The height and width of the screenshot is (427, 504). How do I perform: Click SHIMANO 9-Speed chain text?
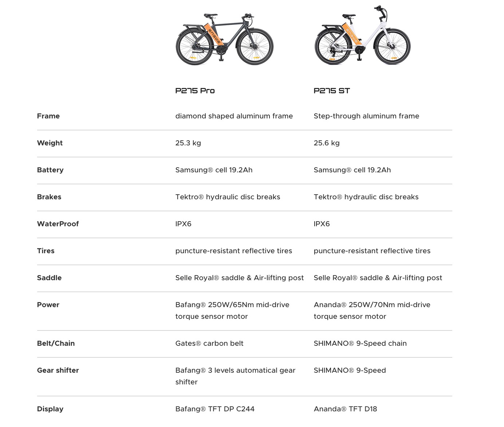pyautogui.click(x=360, y=343)
